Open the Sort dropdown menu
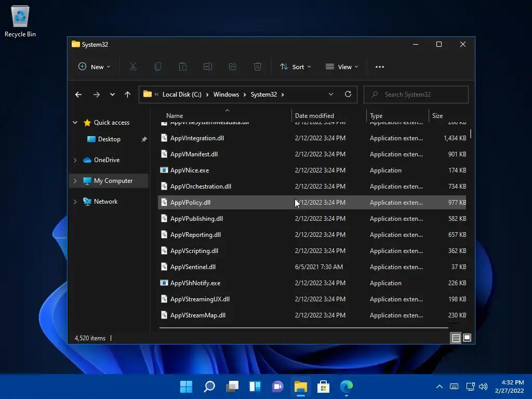The image size is (532, 399). tap(295, 67)
